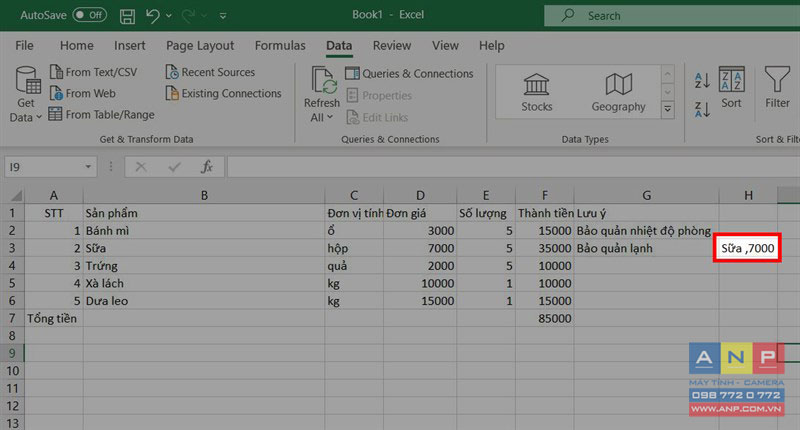The image size is (800, 430).
Task: Import data From Text/CSV
Action: click(93, 72)
